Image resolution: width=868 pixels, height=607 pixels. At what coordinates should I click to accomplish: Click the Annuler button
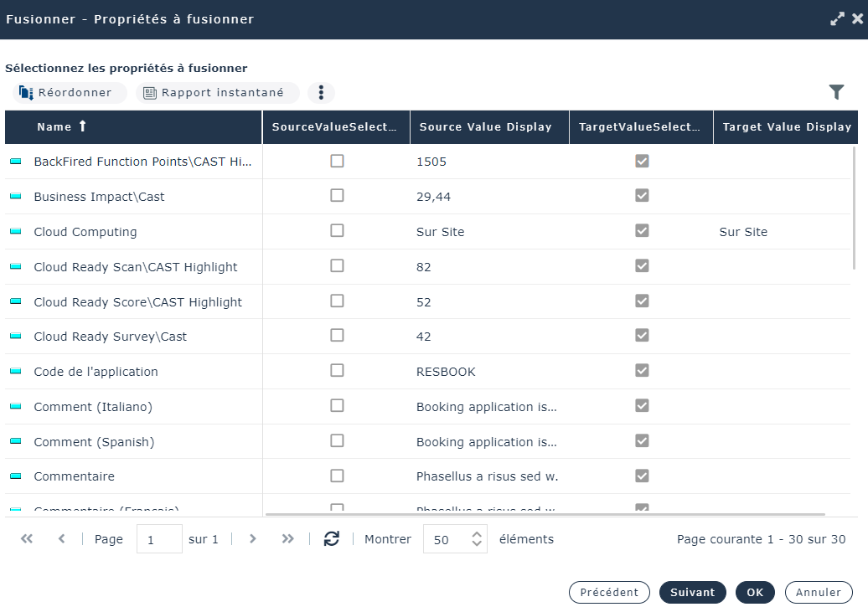tap(818, 592)
